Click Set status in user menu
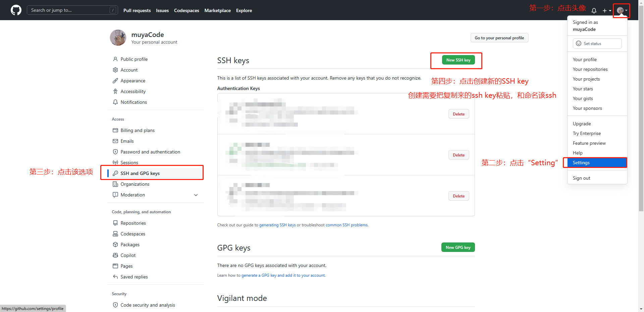 coord(597,43)
